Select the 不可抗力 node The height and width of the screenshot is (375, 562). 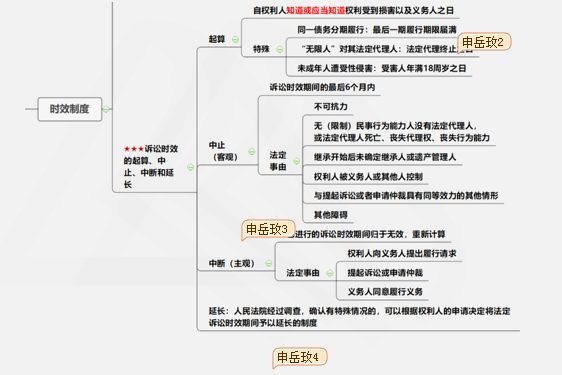point(330,106)
